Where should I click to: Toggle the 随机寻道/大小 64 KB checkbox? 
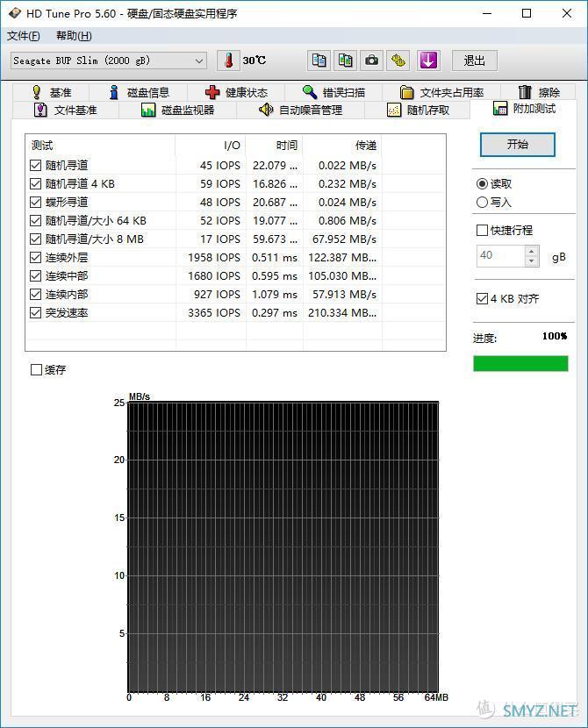pos(35,220)
